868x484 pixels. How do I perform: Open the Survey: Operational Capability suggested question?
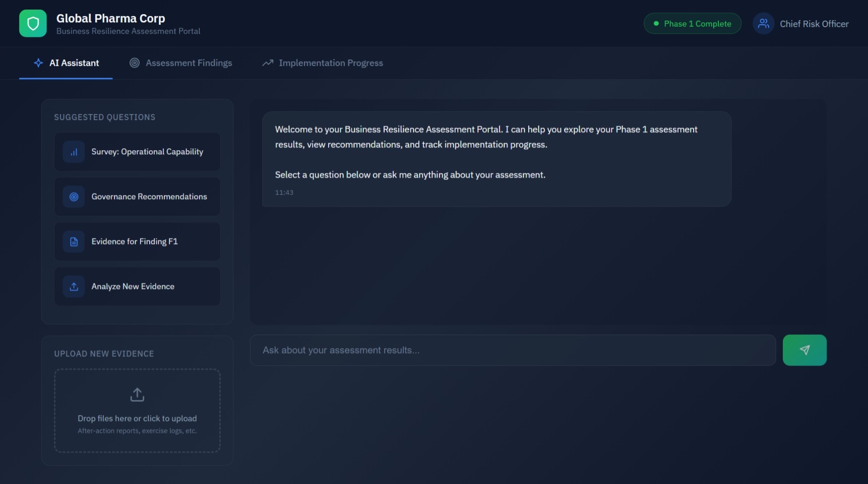click(x=137, y=151)
